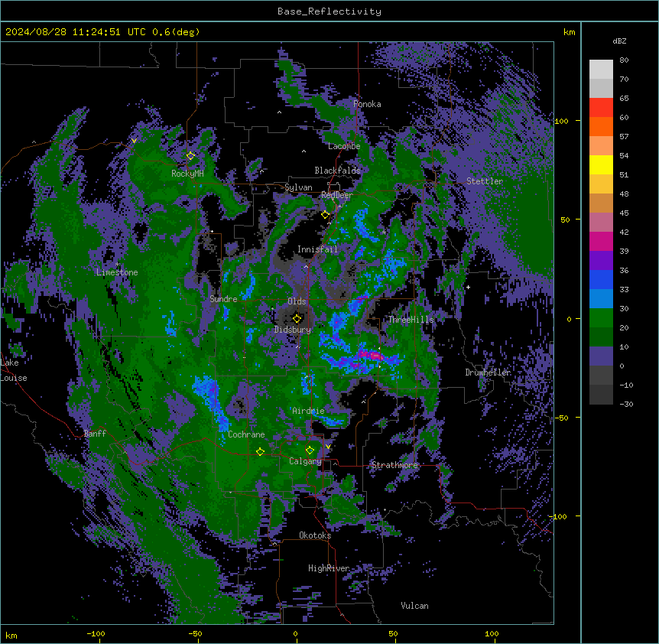Click the Strathmore label

(394, 465)
